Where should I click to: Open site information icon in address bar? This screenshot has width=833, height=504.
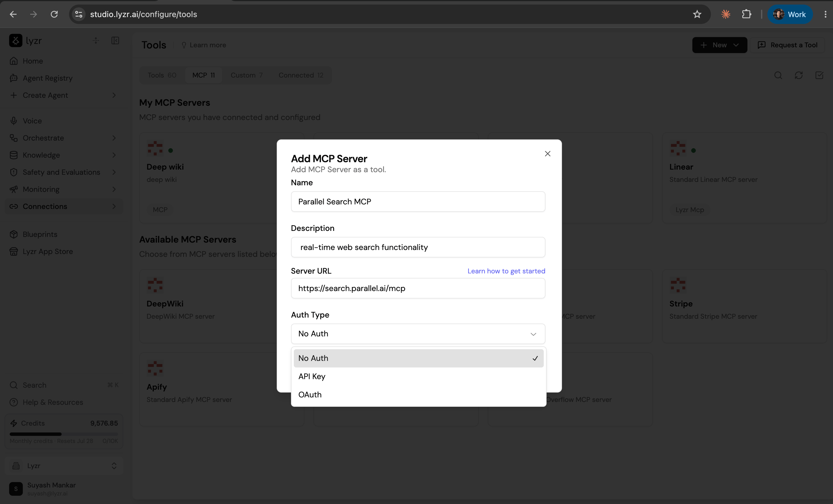pos(78,14)
